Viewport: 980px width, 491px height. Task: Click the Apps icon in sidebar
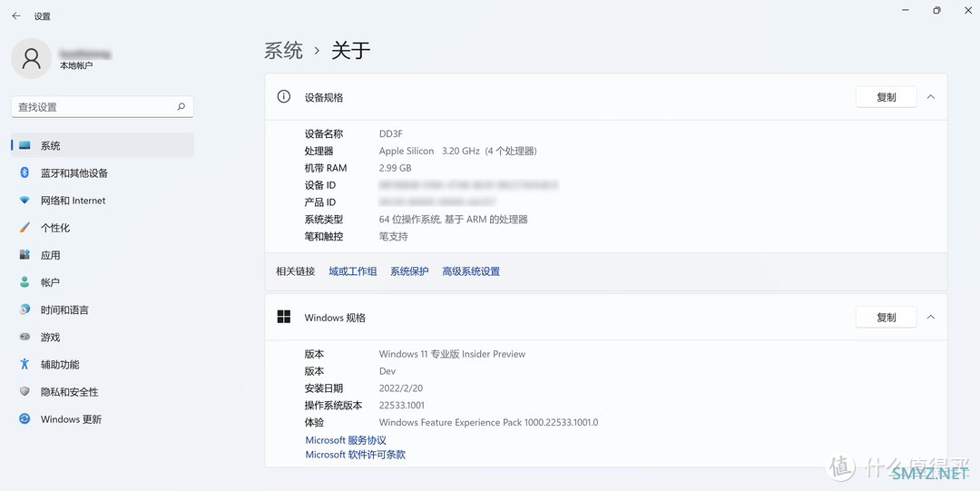(x=24, y=254)
